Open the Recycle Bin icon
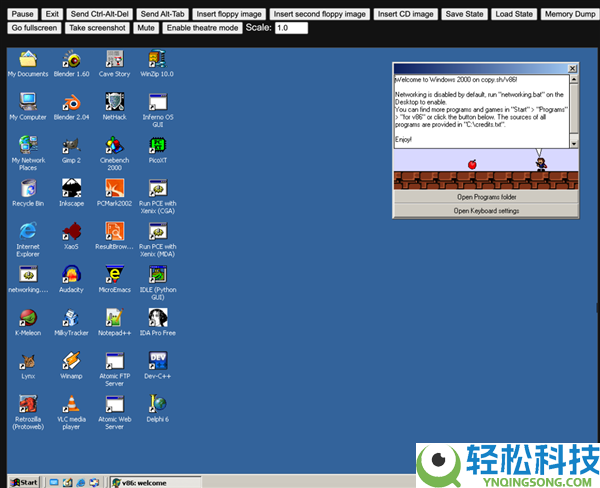600x488 pixels. coord(28,188)
